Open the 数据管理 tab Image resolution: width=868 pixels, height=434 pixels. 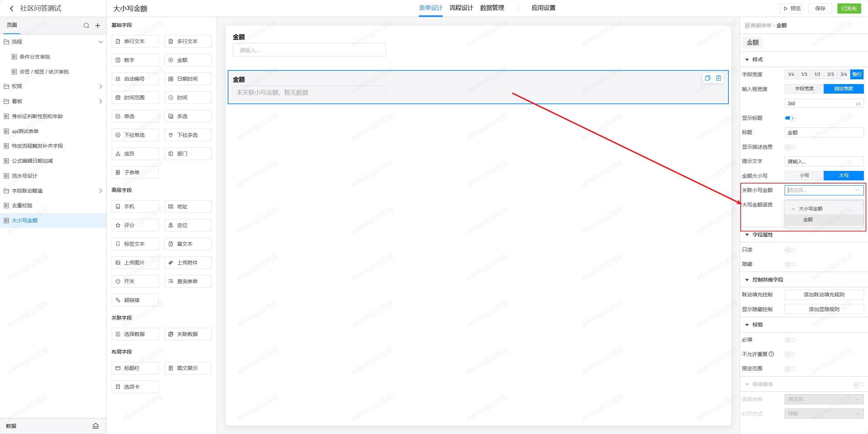tap(492, 8)
